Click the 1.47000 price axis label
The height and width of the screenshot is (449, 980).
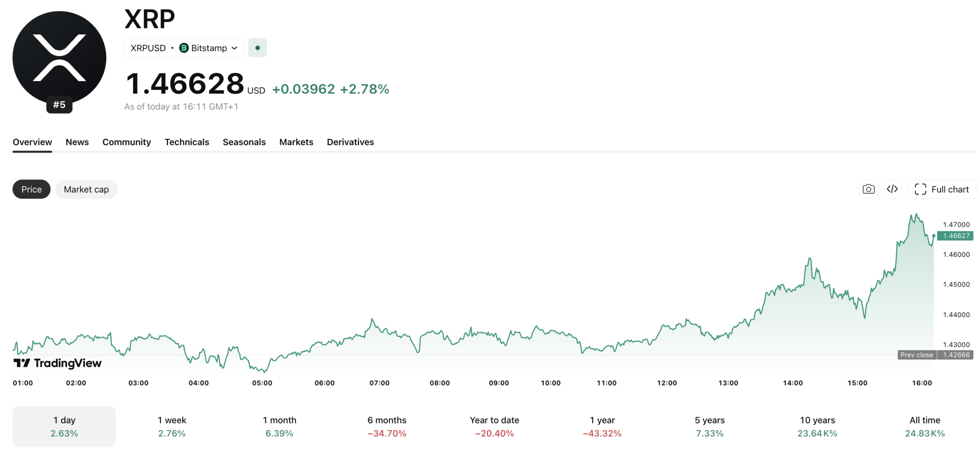[956, 224]
